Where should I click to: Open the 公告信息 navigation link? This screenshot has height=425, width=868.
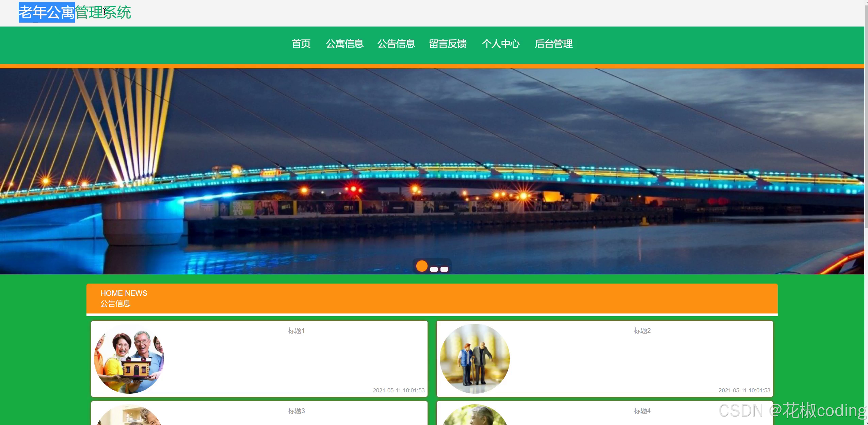point(396,44)
